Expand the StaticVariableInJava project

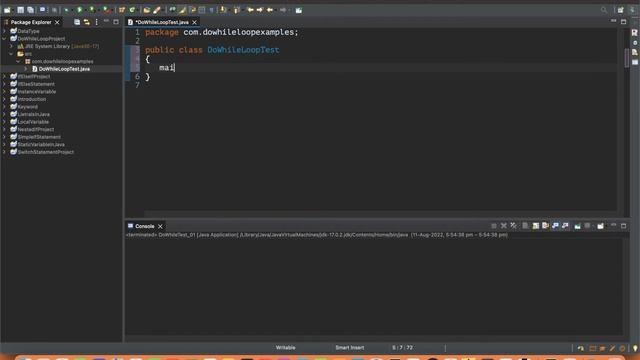pos(4,144)
